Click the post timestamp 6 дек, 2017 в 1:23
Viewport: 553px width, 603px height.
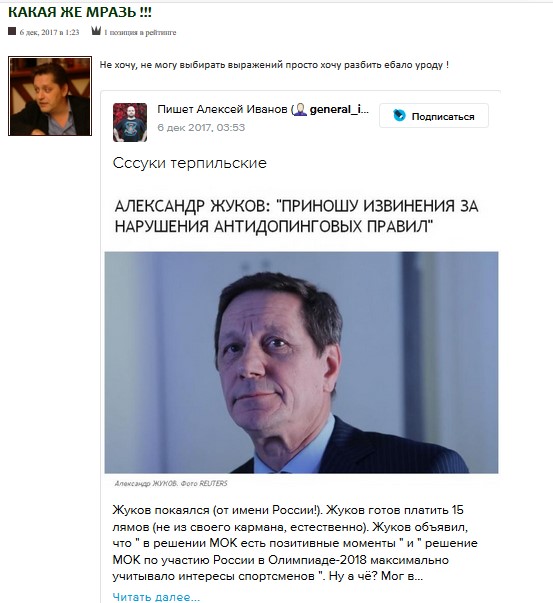point(50,32)
